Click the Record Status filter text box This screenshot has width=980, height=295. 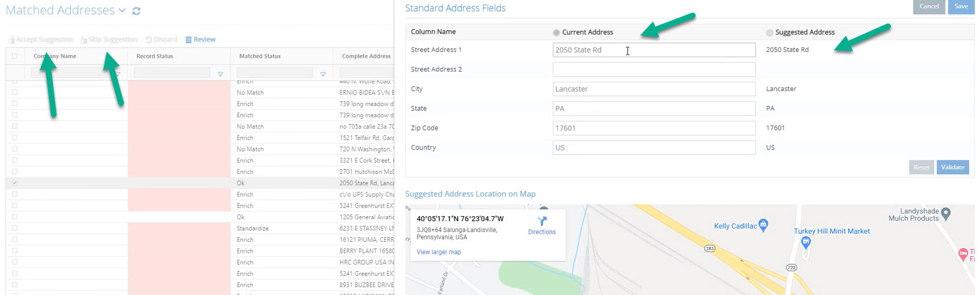click(x=172, y=73)
